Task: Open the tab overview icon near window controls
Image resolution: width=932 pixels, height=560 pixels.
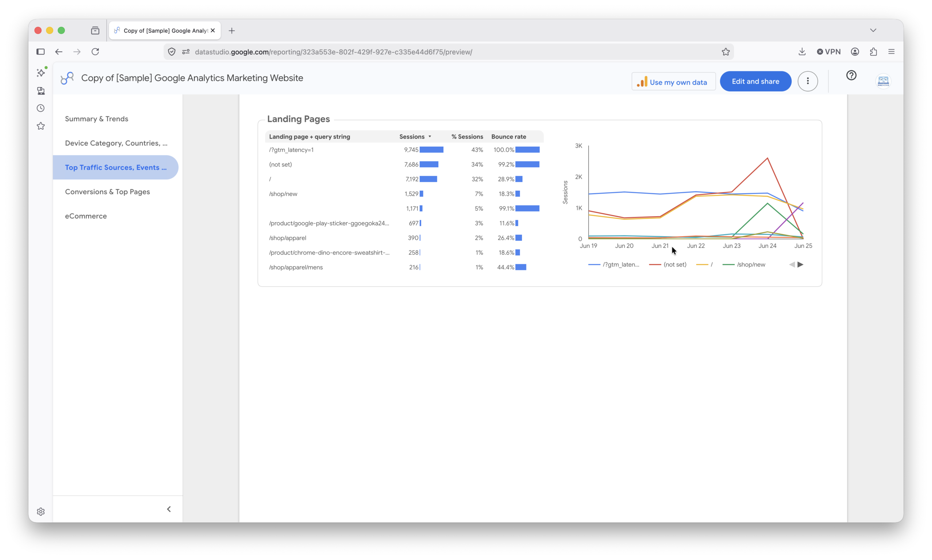Action: tap(95, 31)
